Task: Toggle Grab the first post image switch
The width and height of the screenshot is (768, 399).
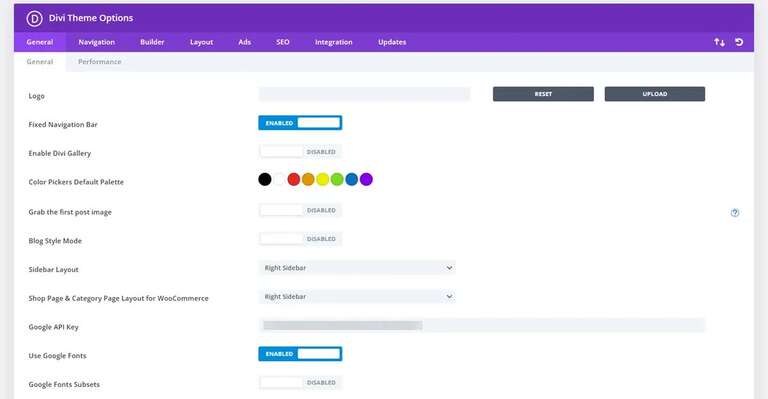Action: click(x=300, y=210)
